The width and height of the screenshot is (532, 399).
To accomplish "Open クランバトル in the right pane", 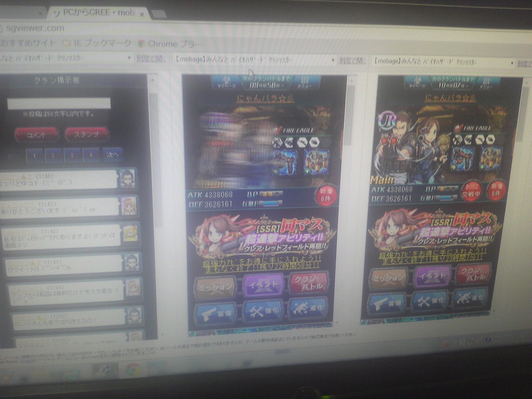I will tap(473, 273).
